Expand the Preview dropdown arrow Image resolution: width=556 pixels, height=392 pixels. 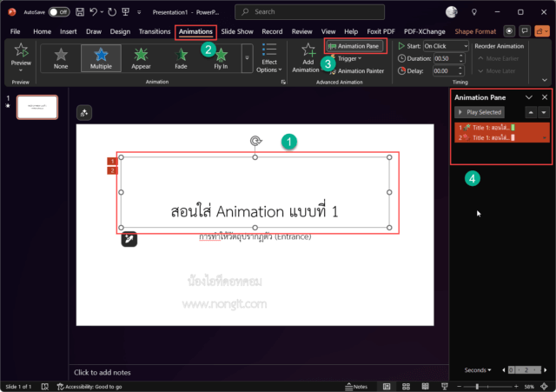click(21, 70)
